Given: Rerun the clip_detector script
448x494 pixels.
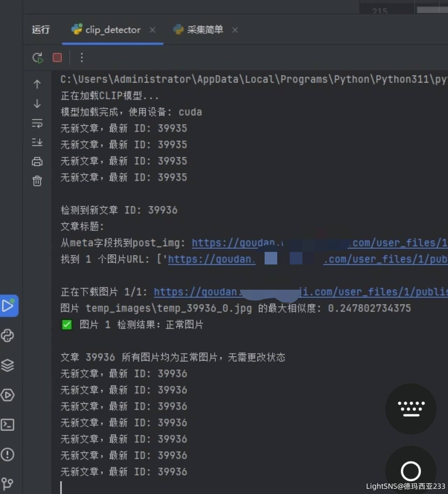Looking at the screenshot, I should coord(37,58).
